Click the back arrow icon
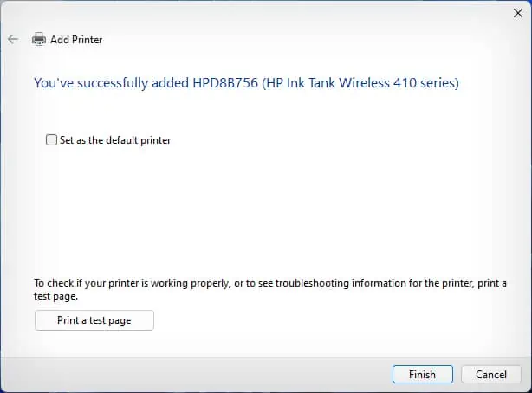 (12, 39)
